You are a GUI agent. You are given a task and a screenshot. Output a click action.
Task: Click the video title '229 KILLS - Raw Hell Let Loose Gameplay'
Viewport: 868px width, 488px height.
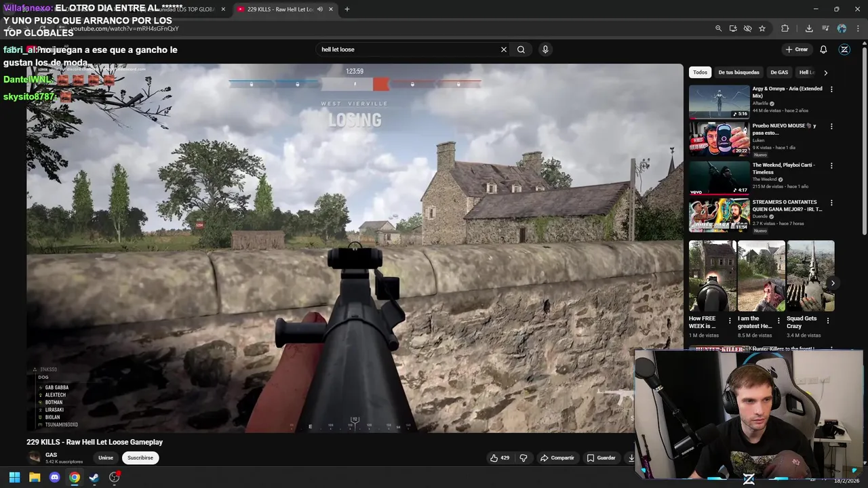coord(94,442)
